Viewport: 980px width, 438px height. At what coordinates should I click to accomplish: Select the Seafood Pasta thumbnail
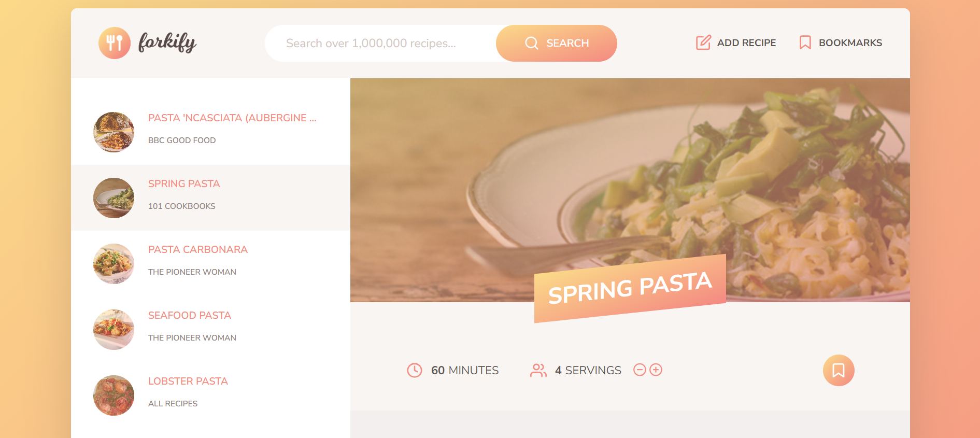114,330
